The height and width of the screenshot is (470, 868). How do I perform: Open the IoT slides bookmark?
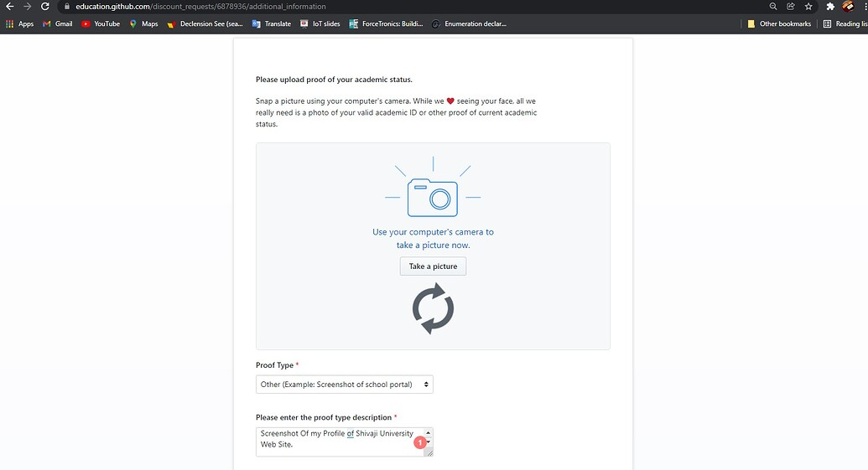(320, 23)
